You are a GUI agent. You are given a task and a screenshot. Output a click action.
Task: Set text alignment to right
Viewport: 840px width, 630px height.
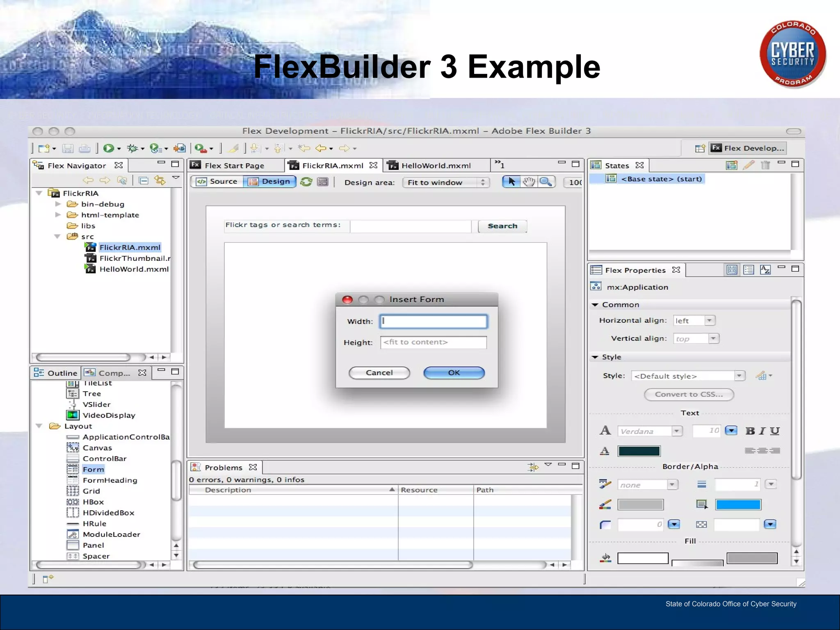click(x=775, y=451)
